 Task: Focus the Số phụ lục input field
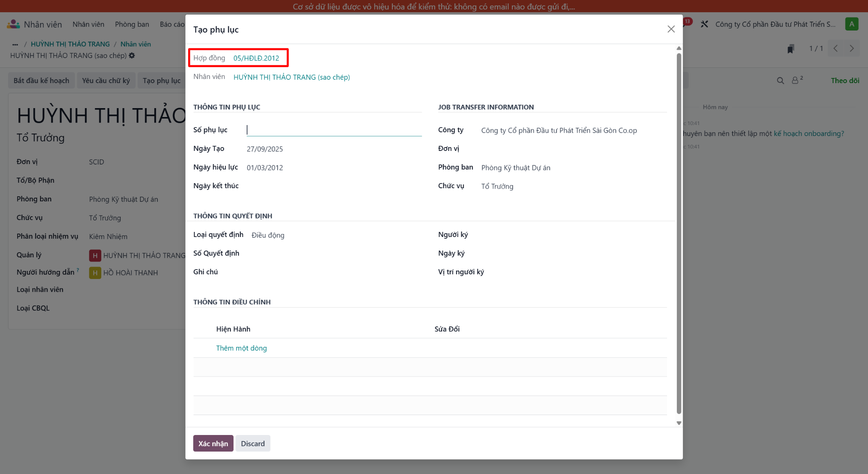click(334, 130)
